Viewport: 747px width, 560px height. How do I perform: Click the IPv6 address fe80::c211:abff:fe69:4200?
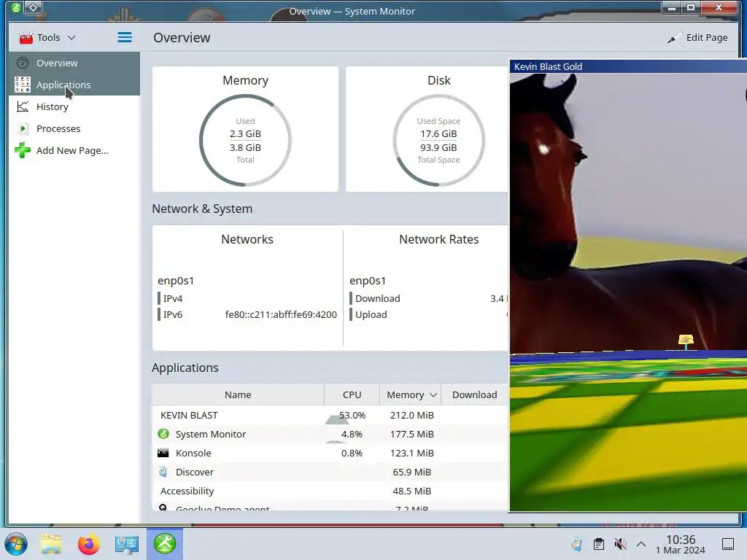coord(281,314)
